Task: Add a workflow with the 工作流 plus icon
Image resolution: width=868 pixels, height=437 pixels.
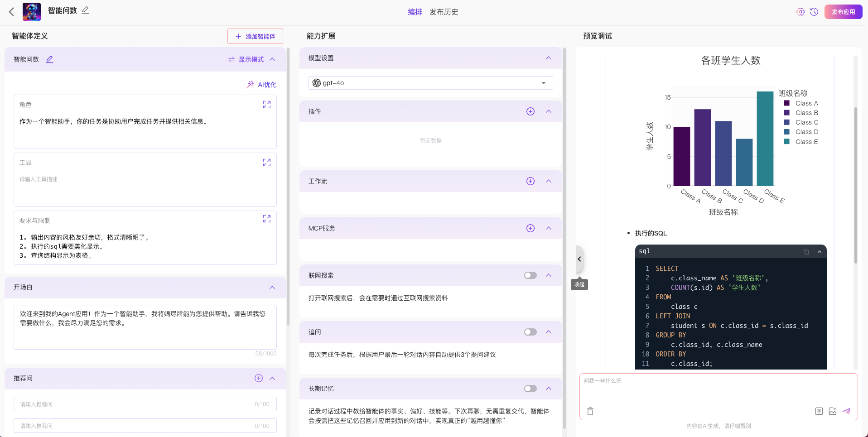Action: click(x=530, y=181)
